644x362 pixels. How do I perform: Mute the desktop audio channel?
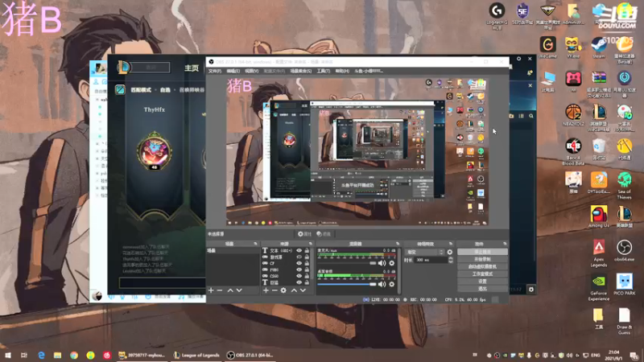click(x=382, y=284)
